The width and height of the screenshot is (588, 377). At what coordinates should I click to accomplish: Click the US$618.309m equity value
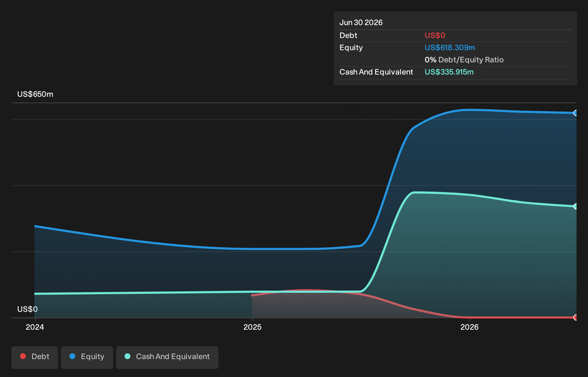(x=450, y=48)
